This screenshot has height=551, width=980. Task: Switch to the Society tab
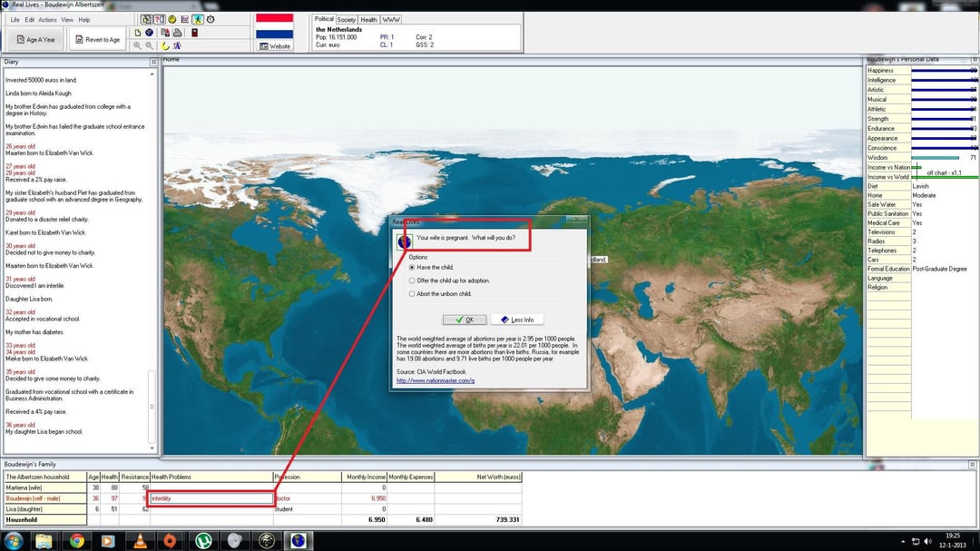coord(347,19)
